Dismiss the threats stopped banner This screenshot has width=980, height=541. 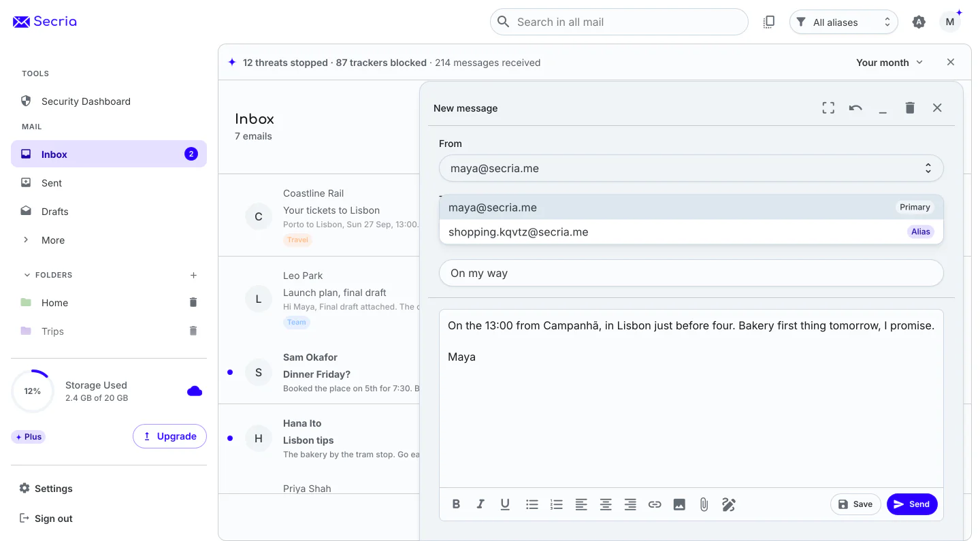tap(951, 62)
